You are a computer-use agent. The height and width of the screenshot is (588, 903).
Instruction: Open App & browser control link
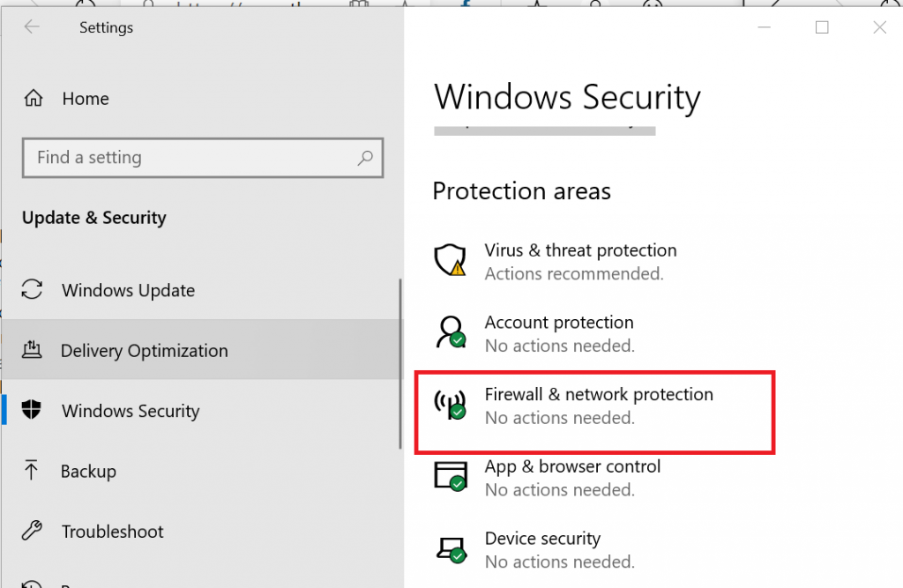[x=572, y=466]
